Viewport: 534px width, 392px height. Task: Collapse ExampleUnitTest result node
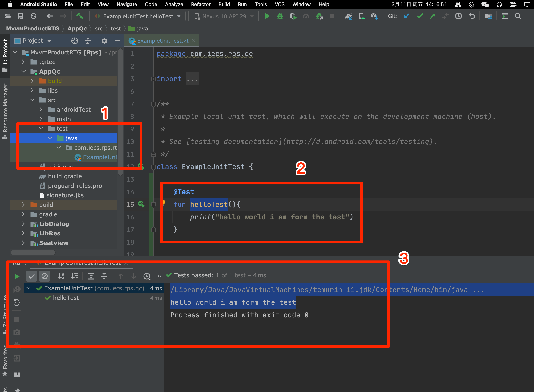coord(29,288)
